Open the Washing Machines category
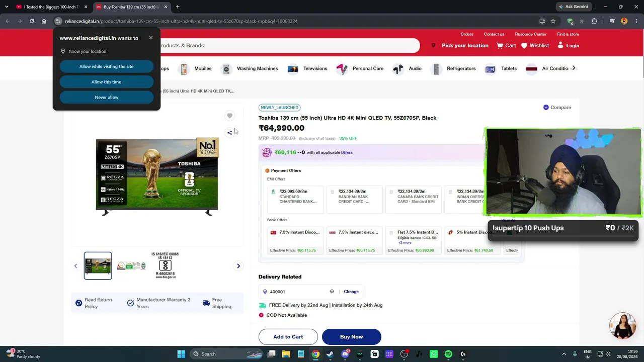Image resolution: width=644 pixels, height=362 pixels. tap(250, 69)
